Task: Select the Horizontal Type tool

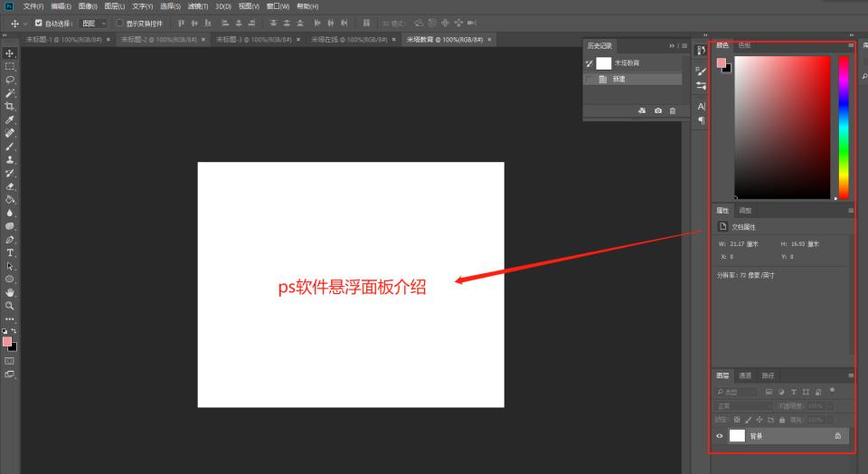Action: click(x=9, y=252)
